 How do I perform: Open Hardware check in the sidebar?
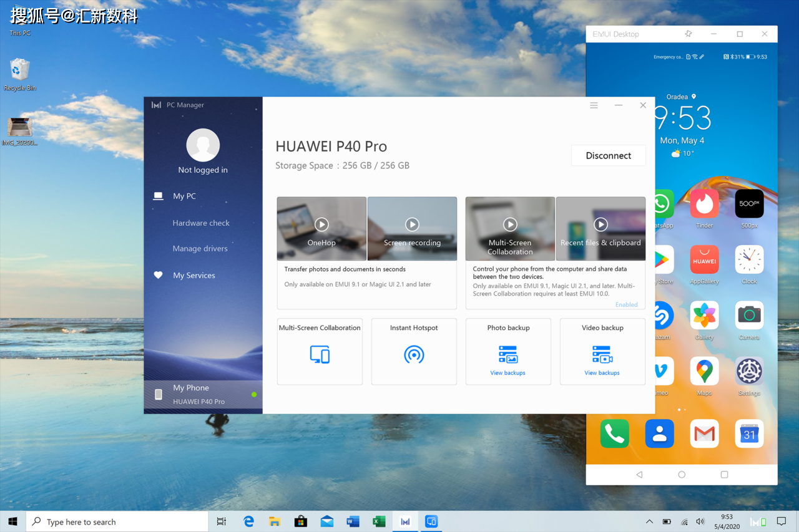pyautogui.click(x=201, y=223)
